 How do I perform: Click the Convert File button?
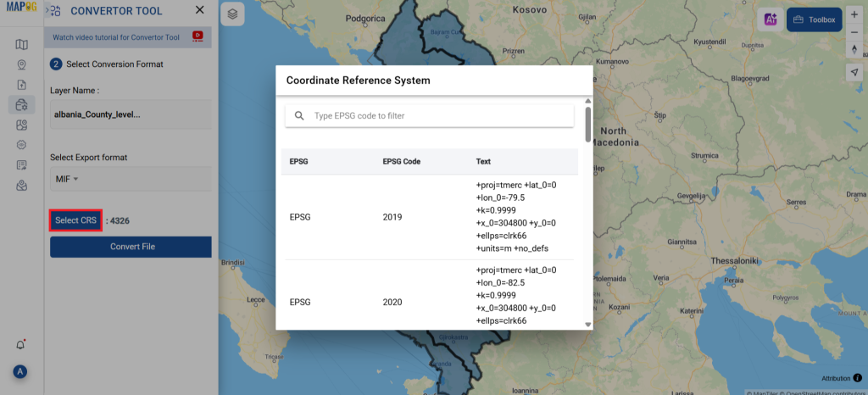[x=131, y=247]
